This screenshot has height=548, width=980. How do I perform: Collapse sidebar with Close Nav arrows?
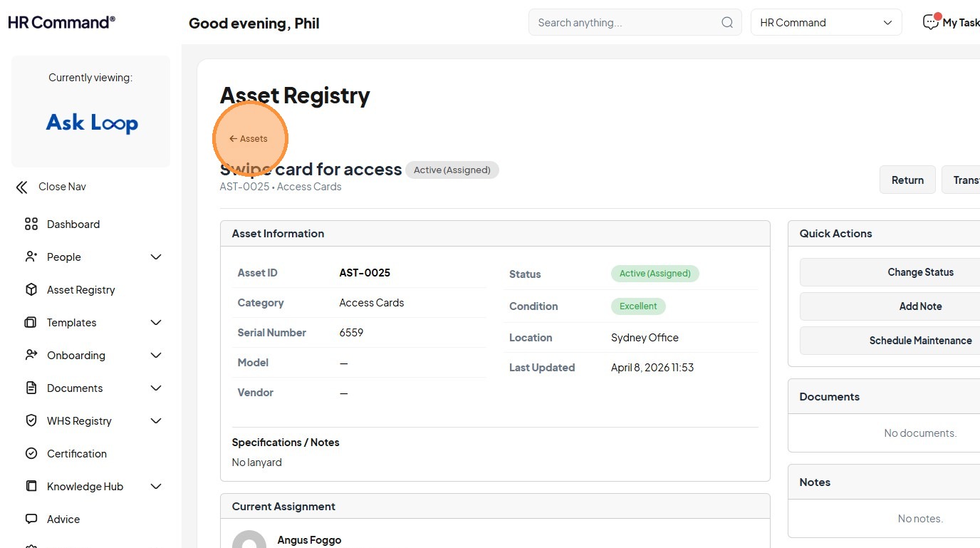(22, 187)
